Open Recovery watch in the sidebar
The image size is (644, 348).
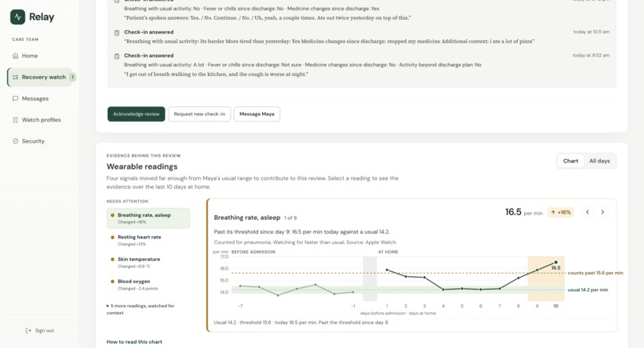click(x=40, y=77)
